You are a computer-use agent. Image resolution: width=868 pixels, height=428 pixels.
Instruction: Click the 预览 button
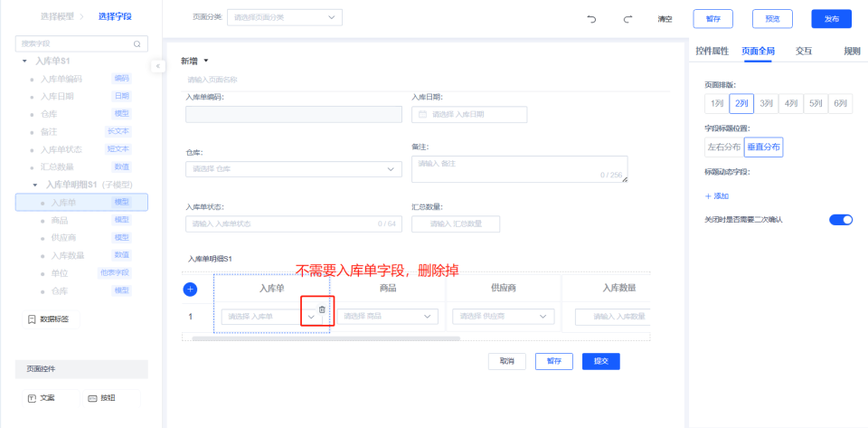coord(772,19)
